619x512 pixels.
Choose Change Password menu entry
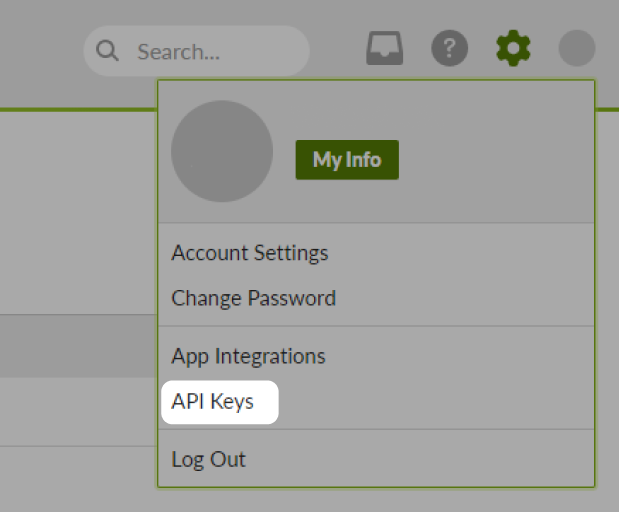[253, 298]
